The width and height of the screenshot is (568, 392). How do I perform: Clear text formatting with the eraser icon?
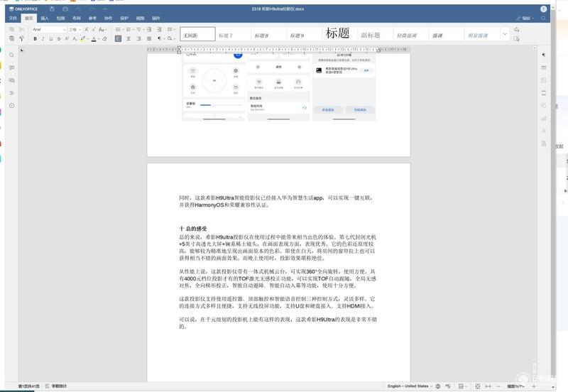(x=104, y=38)
